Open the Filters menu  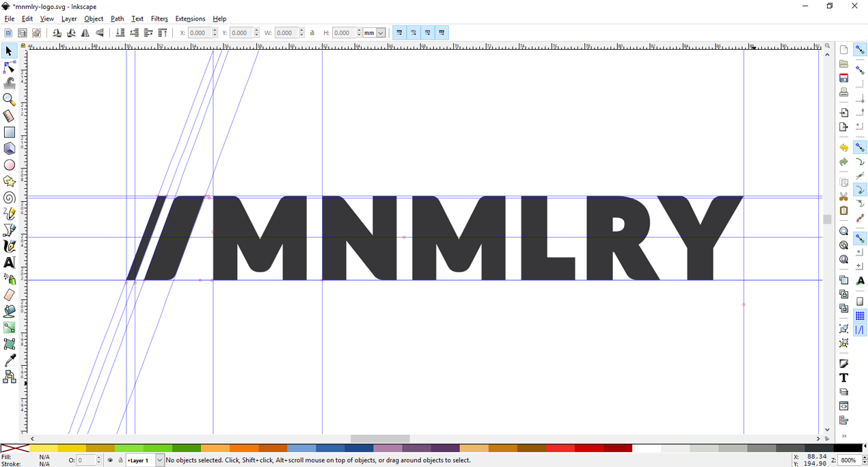[x=159, y=18]
